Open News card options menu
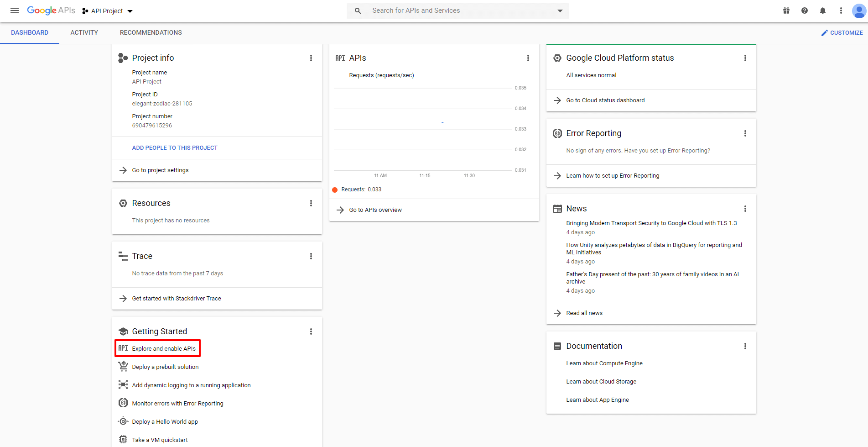Image resolution: width=868 pixels, height=447 pixels. [x=745, y=209]
